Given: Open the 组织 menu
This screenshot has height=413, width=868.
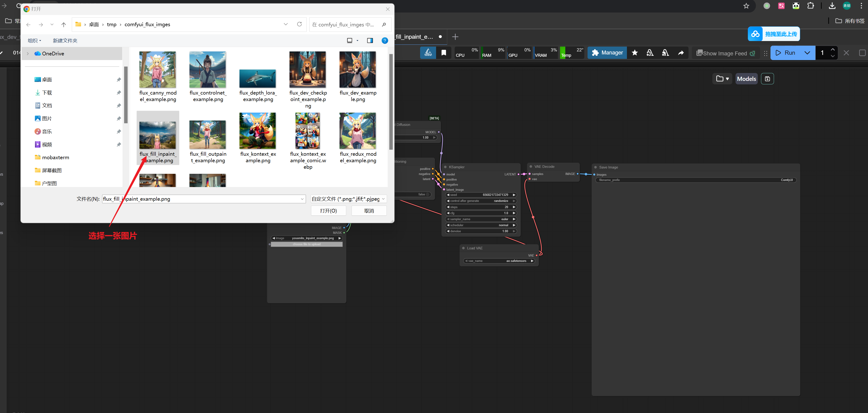Looking at the screenshot, I should click(x=34, y=41).
